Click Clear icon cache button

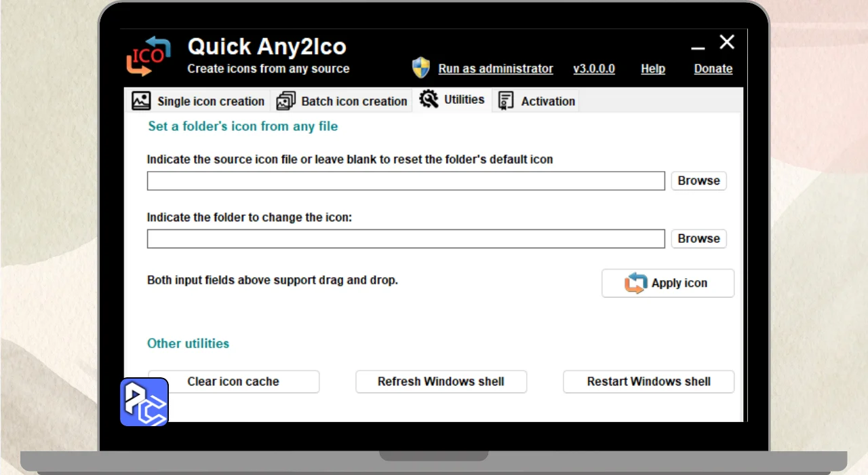pos(233,381)
